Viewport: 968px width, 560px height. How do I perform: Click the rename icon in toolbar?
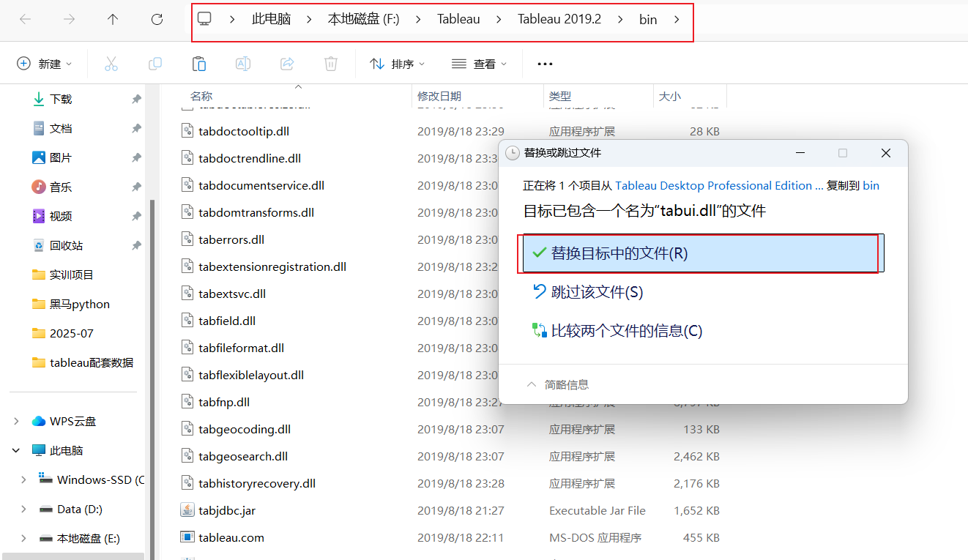pos(243,64)
